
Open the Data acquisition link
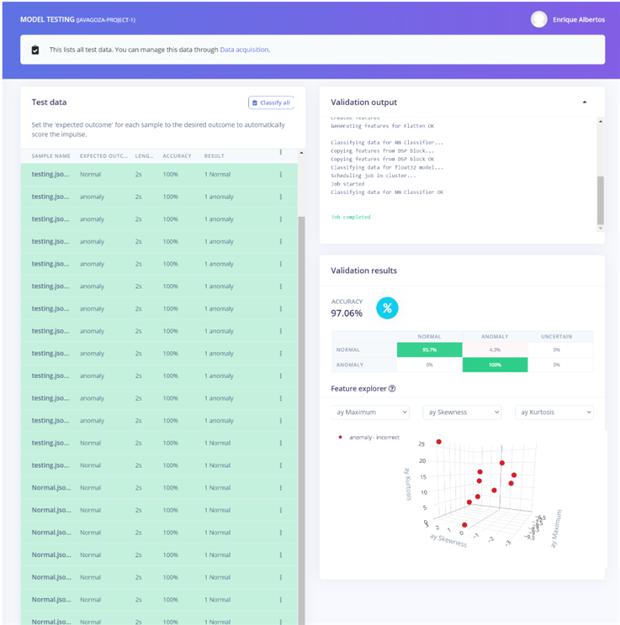(x=244, y=50)
